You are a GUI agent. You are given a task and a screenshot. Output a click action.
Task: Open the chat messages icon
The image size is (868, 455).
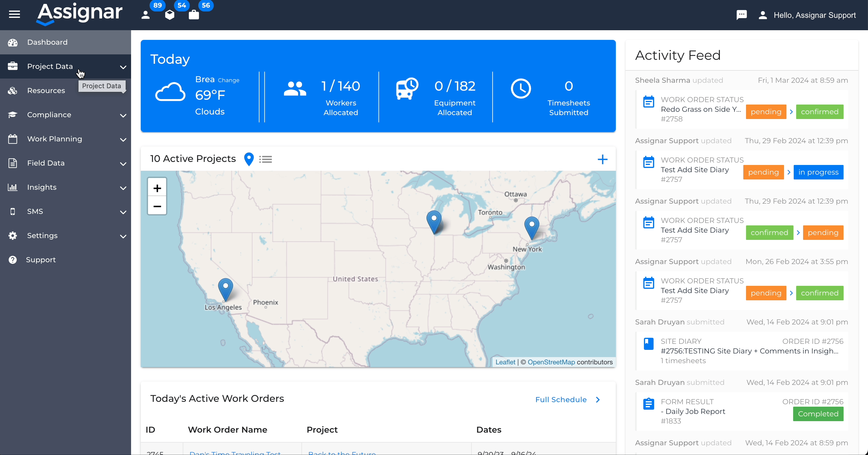coord(742,15)
